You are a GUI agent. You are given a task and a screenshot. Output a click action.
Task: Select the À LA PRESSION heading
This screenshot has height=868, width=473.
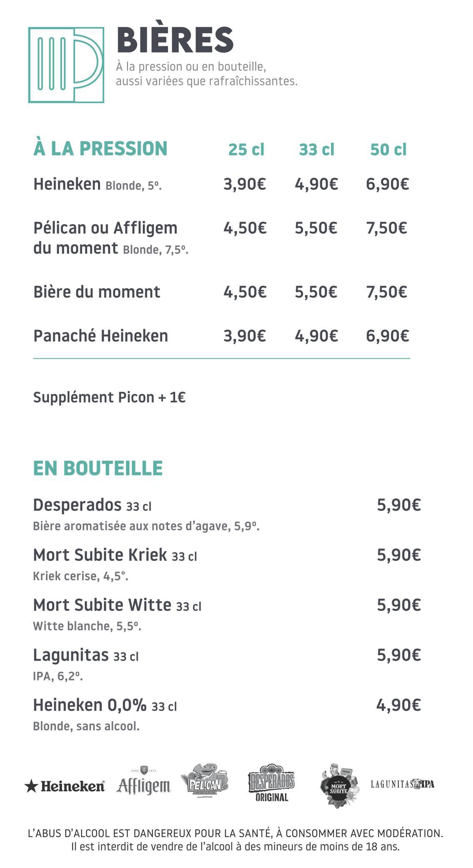[x=100, y=149]
